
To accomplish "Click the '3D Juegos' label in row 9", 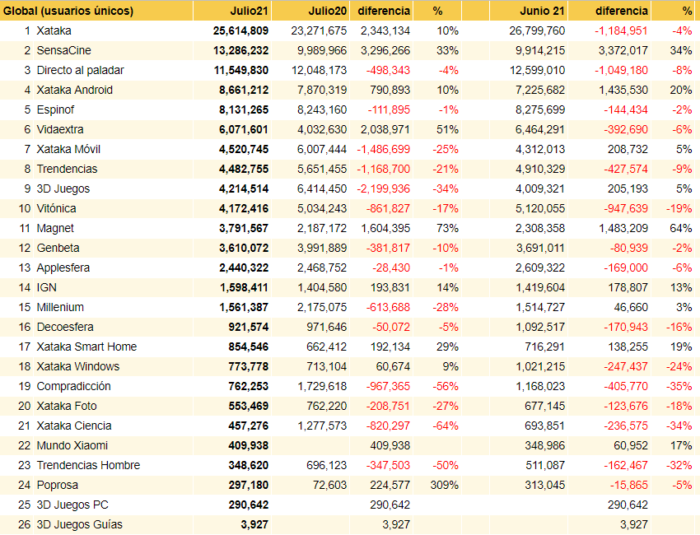I will 63,189.
